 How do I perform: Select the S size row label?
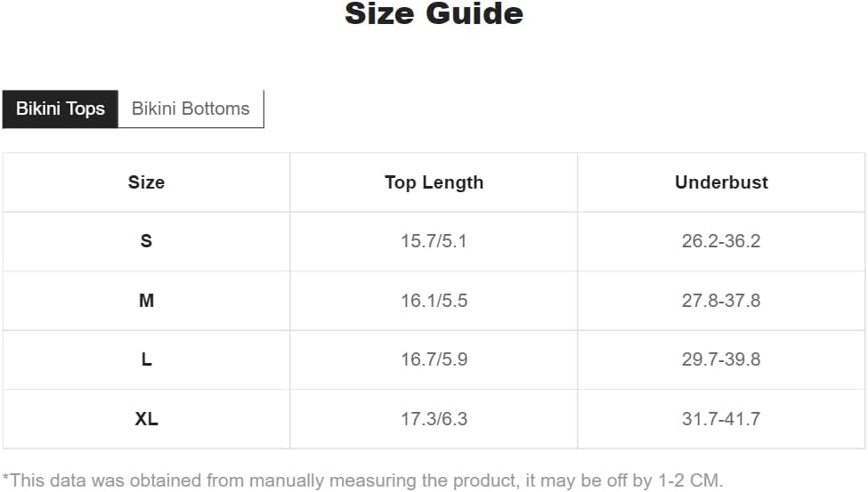146,241
